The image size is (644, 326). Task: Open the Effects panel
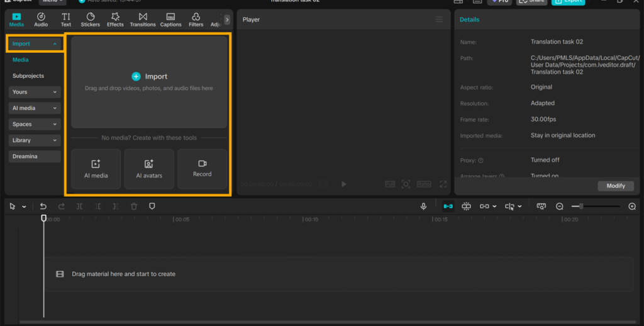click(x=115, y=20)
